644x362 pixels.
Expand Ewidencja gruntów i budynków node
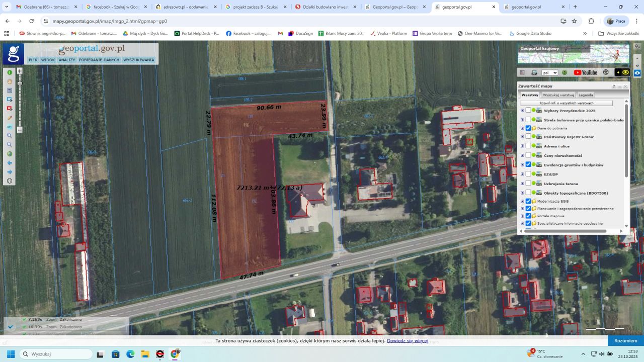click(522, 164)
